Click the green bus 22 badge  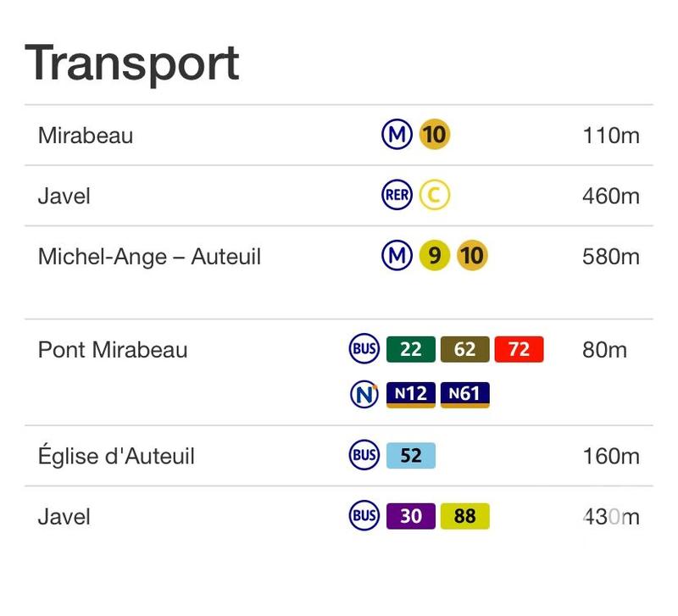pos(411,349)
